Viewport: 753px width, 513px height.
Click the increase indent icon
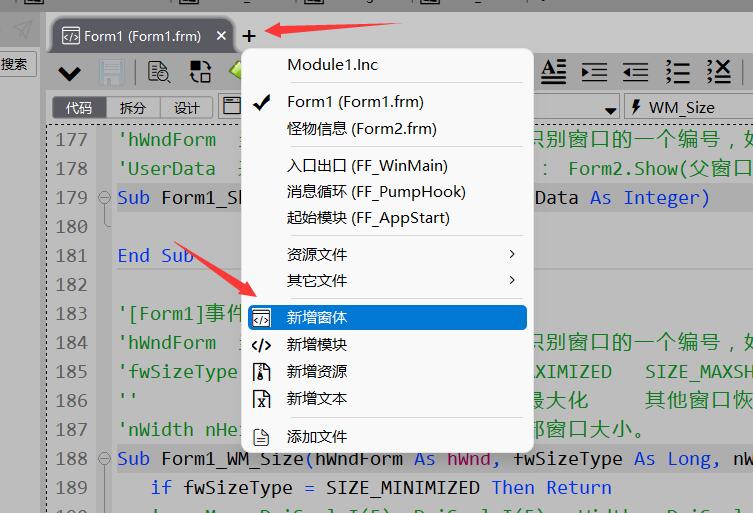594,71
